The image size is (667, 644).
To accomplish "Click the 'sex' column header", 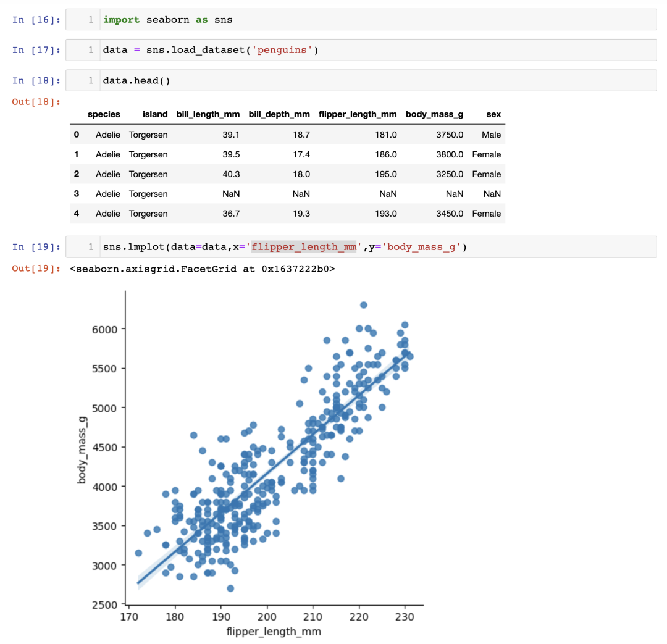I will tap(493, 114).
